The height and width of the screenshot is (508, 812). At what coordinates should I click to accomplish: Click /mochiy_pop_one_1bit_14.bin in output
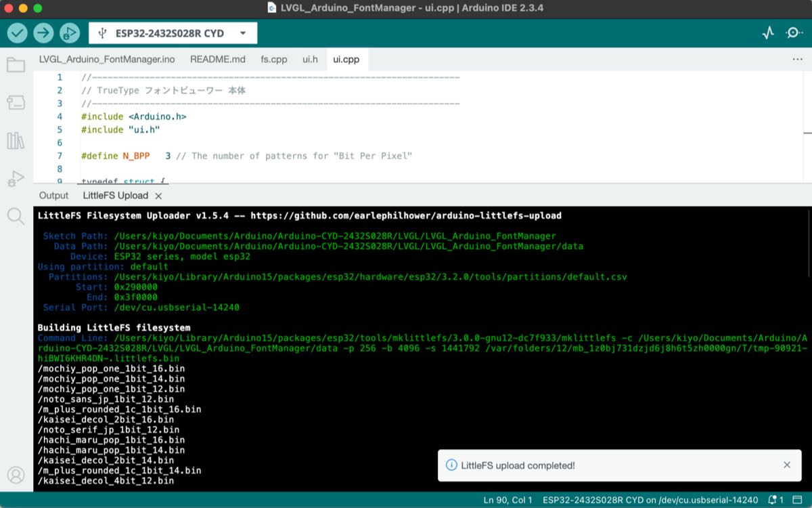[111, 379]
